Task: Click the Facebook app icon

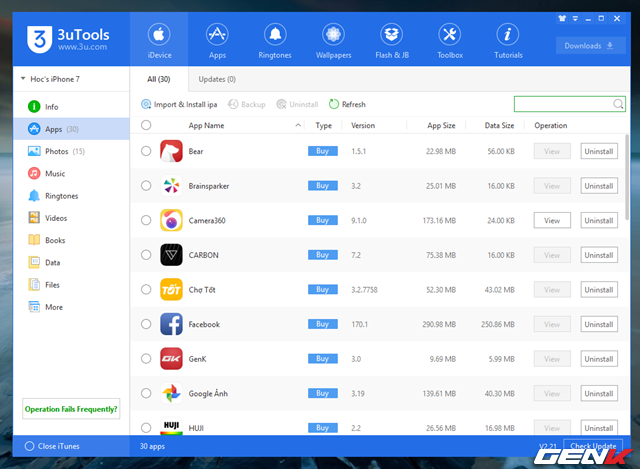Action: tap(171, 324)
